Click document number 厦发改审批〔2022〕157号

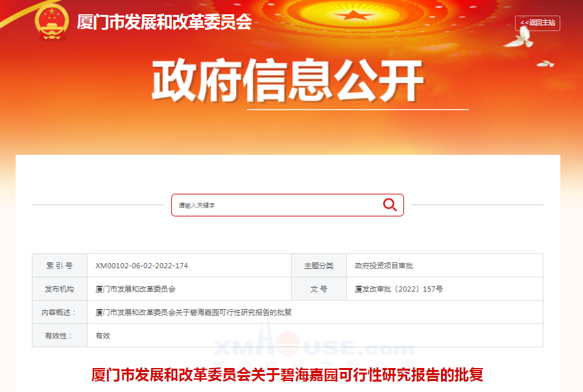[399, 289]
